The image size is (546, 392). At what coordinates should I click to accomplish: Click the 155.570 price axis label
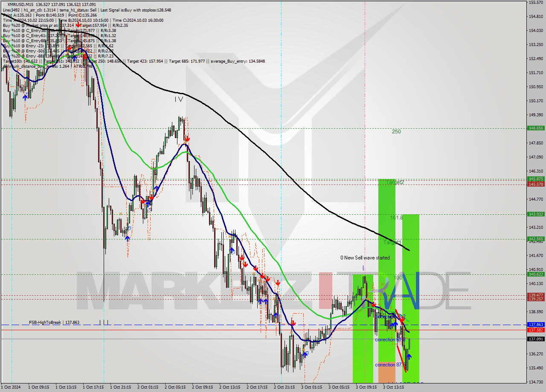pos(536,3)
